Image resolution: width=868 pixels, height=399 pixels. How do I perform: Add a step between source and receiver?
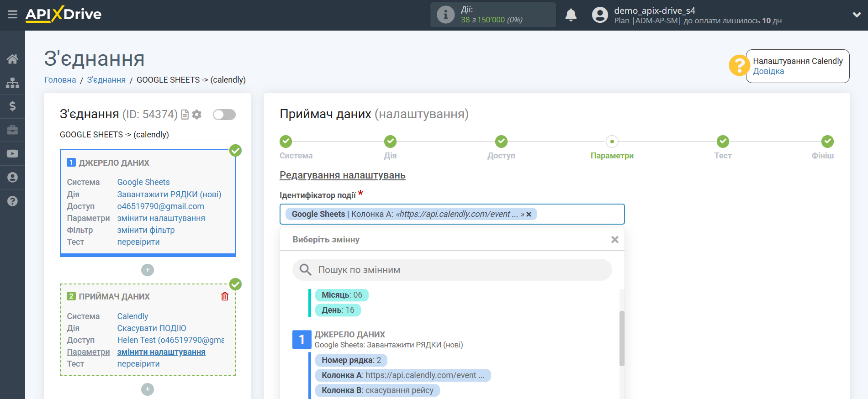click(148, 270)
